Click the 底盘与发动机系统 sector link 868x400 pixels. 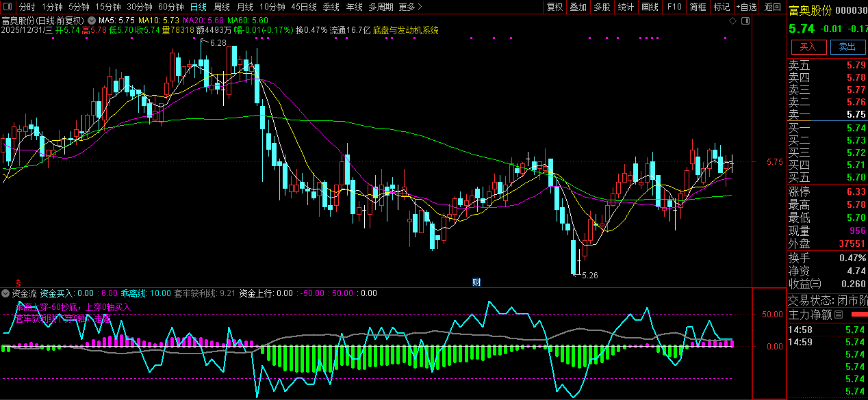tap(406, 31)
